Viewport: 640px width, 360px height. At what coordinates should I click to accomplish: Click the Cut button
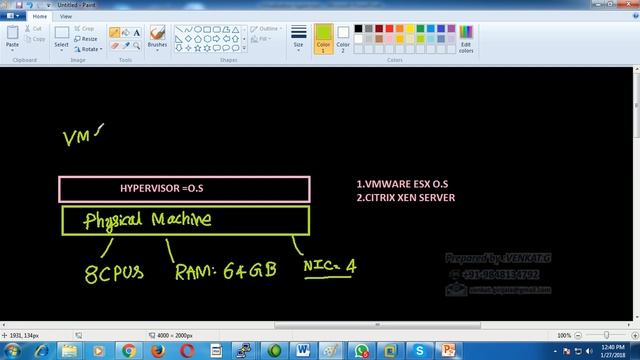point(33,29)
